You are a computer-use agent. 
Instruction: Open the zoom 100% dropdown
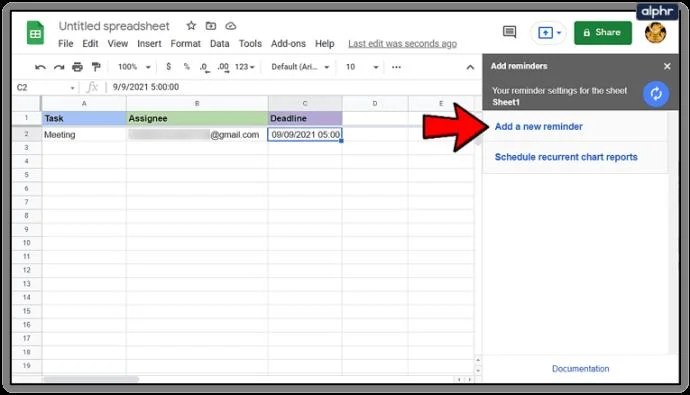(134, 67)
